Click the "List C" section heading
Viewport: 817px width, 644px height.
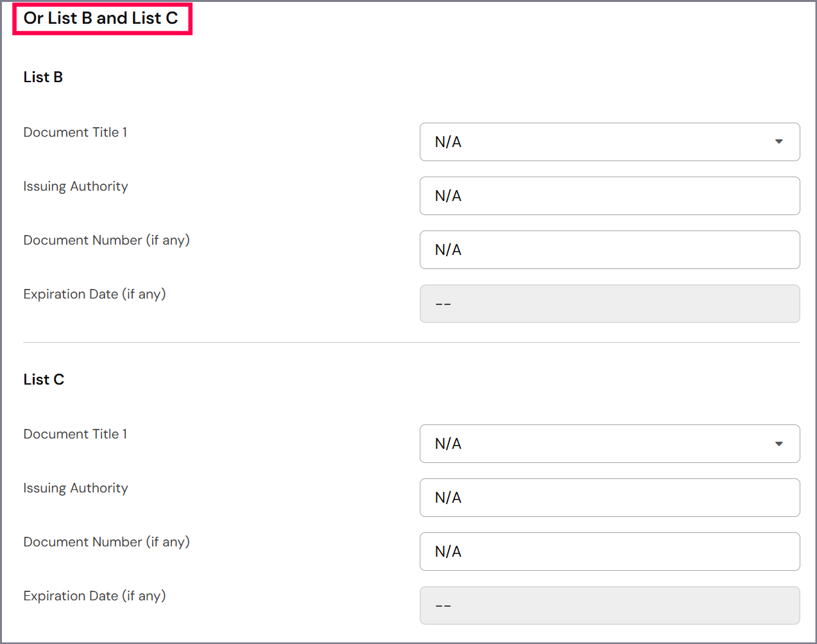44,379
